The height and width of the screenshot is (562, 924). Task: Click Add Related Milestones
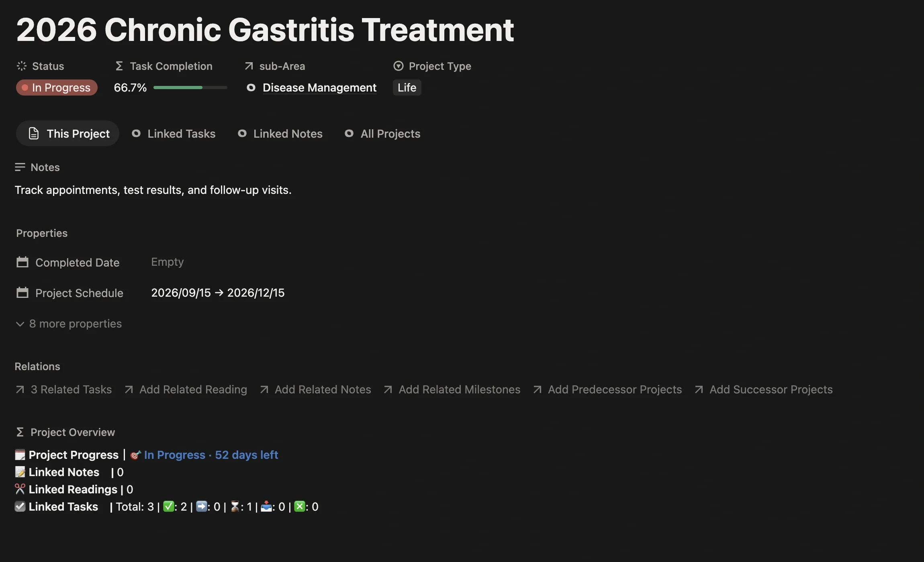coord(452,389)
